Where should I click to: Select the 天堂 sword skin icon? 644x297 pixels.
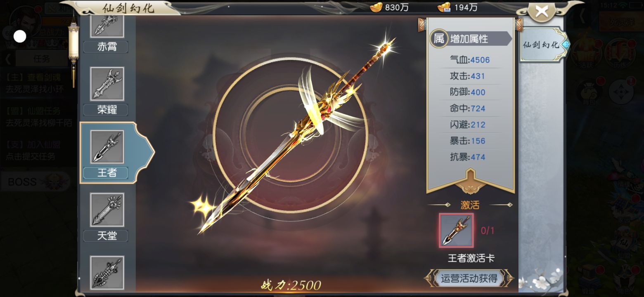107,210
